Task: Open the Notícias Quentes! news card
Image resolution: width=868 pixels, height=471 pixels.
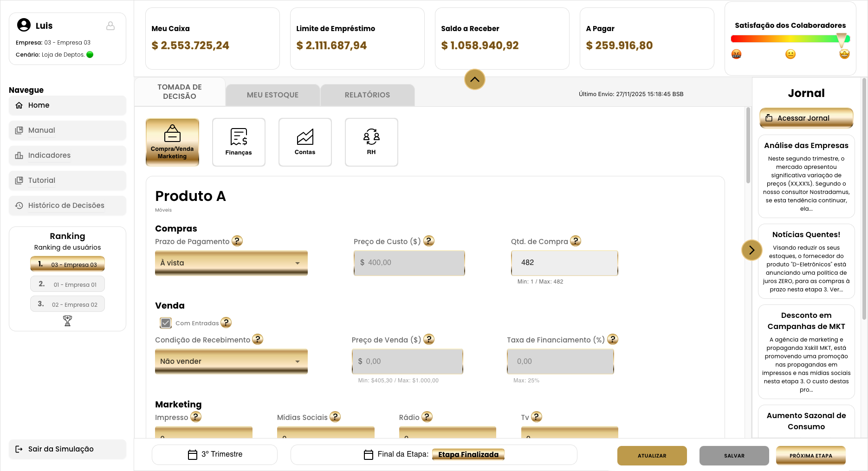Action: tap(806, 261)
